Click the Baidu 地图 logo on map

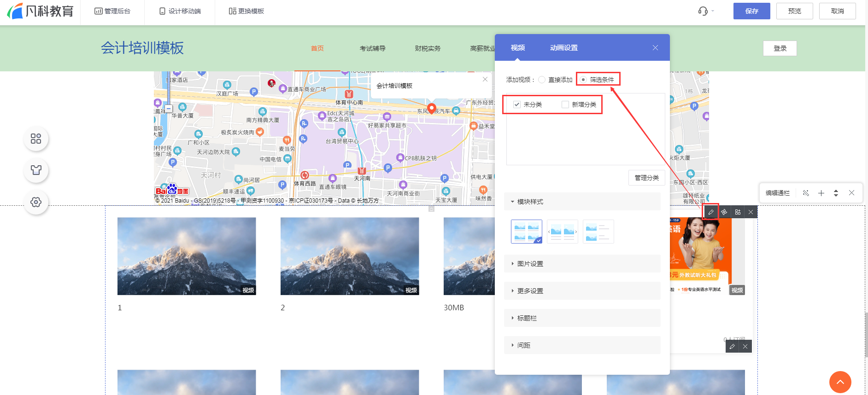[x=172, y=190]
